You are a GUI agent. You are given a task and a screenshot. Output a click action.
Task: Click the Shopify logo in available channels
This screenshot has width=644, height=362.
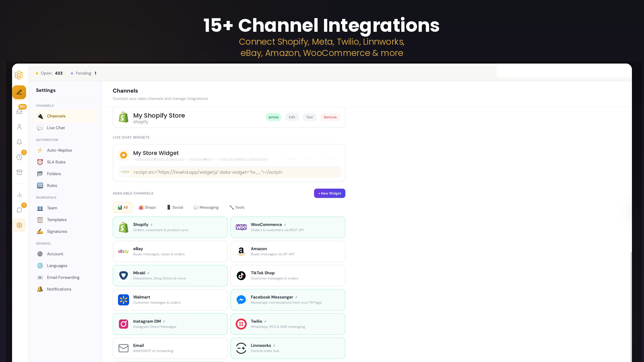pyautogui.click(x=124, y=227)
